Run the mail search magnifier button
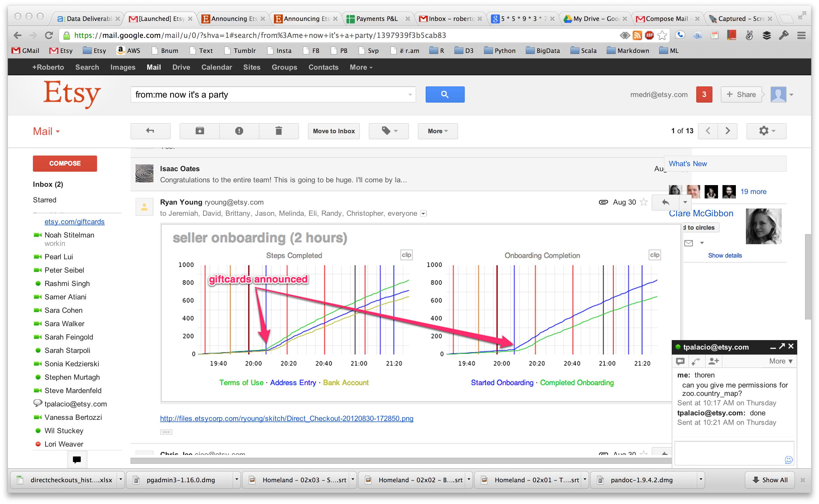This screenshot has width=819, height=504. (x=445, y=95)
